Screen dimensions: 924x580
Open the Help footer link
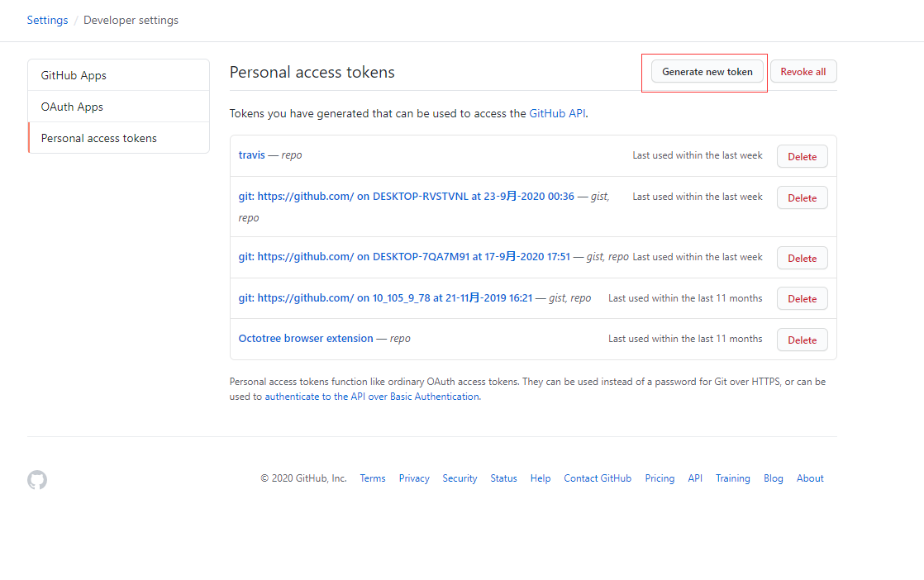(x=541, y=478)
